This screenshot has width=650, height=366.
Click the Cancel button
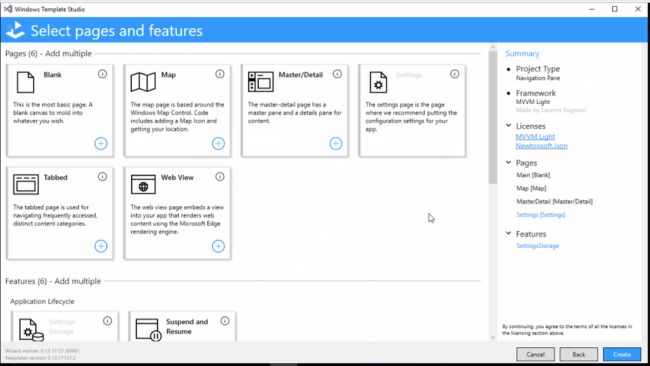coord(535,354)
